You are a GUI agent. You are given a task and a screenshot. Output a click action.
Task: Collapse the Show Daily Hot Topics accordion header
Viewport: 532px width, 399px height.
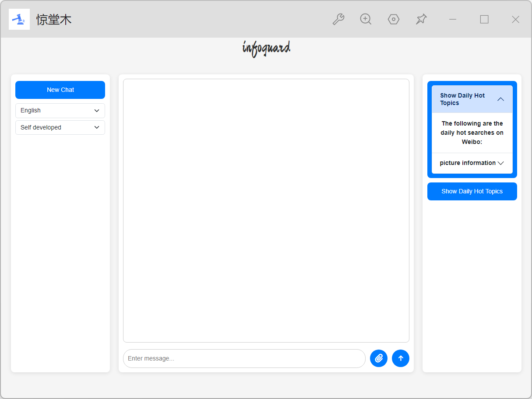click(472, 99)
